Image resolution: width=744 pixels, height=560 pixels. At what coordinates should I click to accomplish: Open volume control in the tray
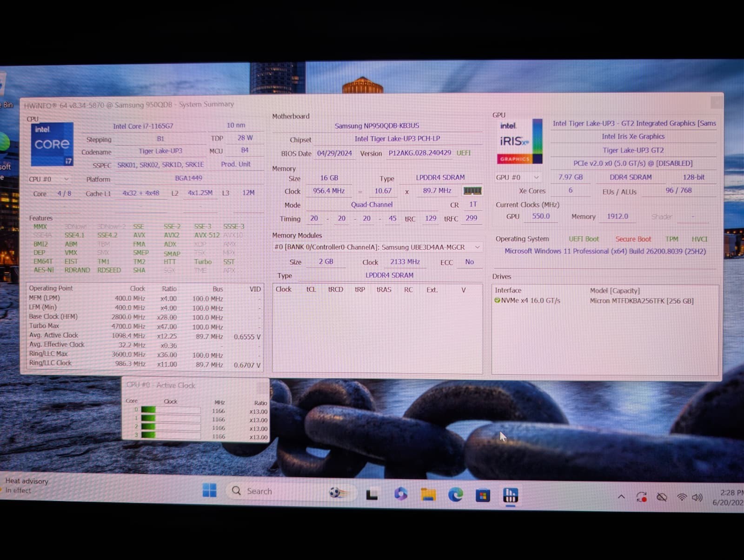(x=697, y=498)
